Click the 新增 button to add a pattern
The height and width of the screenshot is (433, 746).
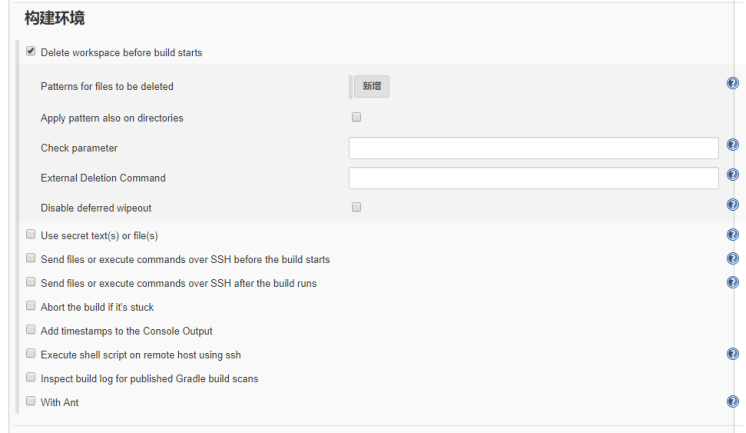coord(371,87)
